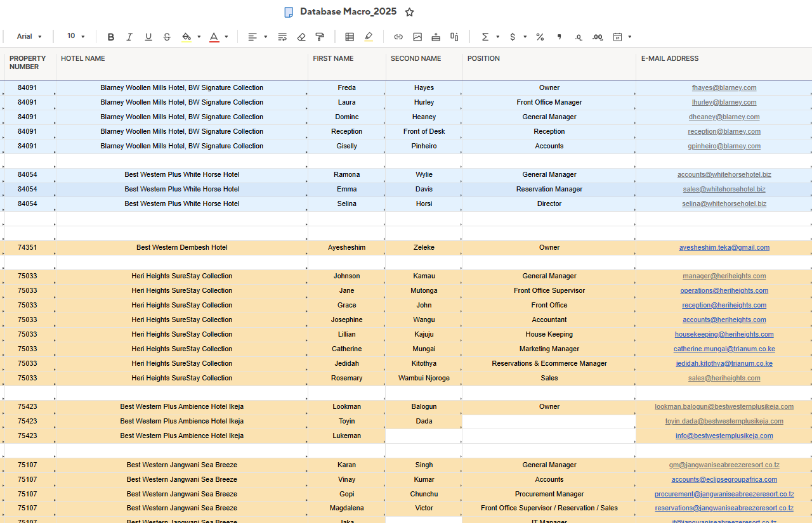The image size is (812, 523).
Task: Open the catherine.mungai@trianum.co.ke link
Action: point(724,349)
